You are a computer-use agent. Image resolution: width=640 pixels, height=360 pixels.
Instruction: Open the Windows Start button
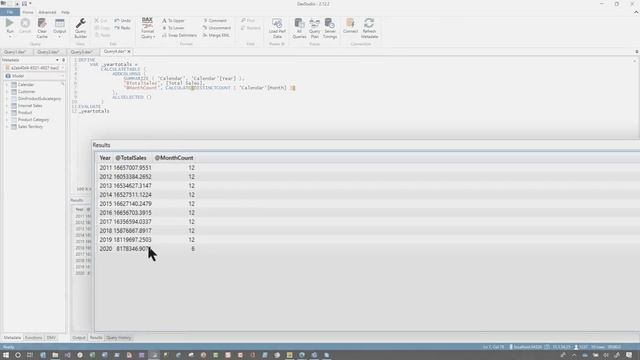click(6, 355)
